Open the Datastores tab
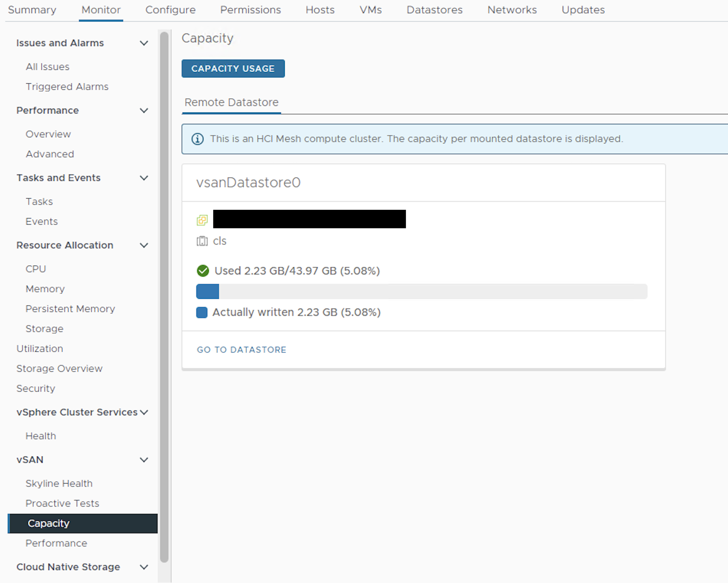The image size is (728, 583). [x=434, y=10]
